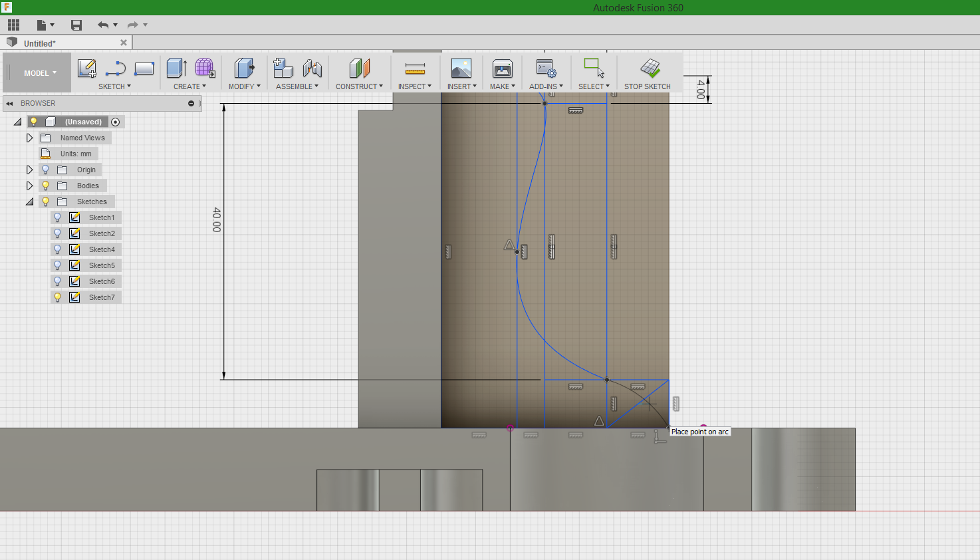Open the SELECT menu
This screenshot has width=980, height=560.
594,86
